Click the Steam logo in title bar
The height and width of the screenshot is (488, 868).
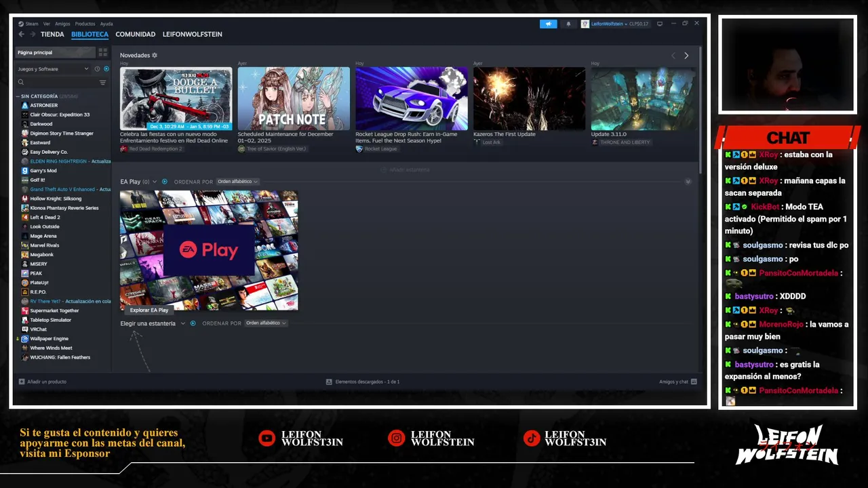pyautogui.click(x=21, y=24)
